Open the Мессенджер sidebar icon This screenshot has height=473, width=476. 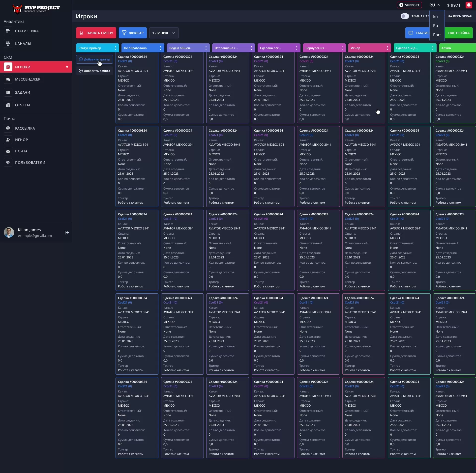click(8, 79)
